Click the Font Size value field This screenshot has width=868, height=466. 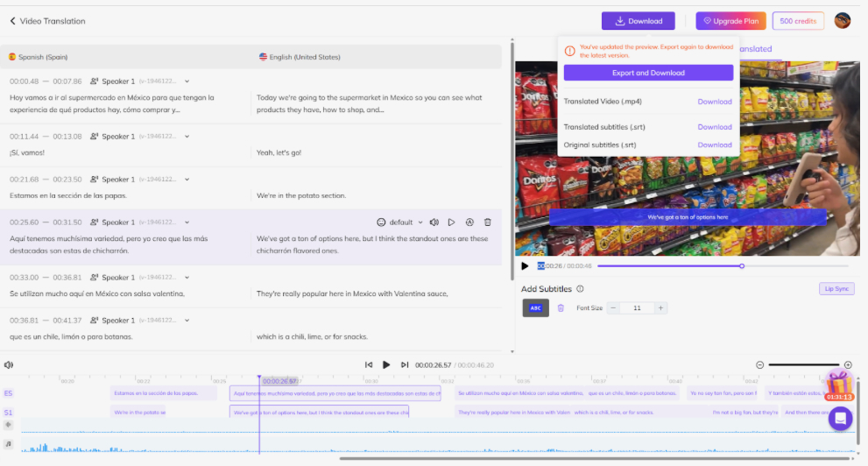pyautogui.click(x=637, y=308)
